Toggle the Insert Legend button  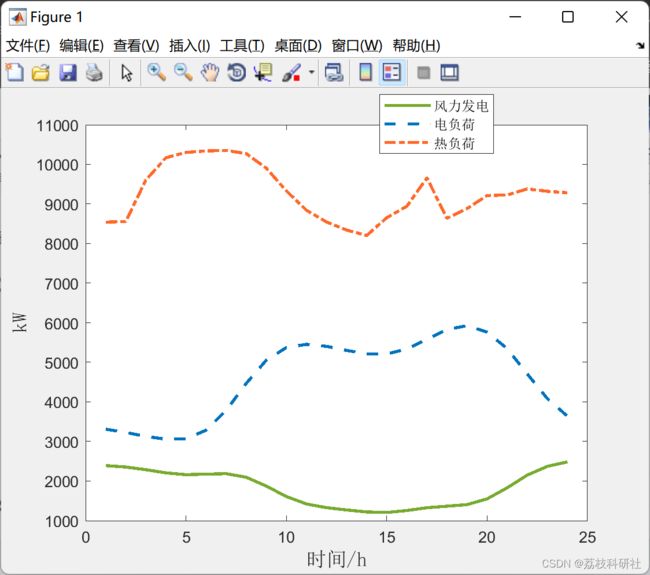(392, 72)
